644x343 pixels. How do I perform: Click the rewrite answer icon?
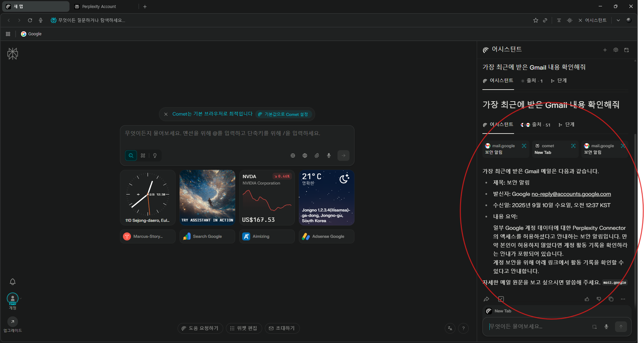501,299
